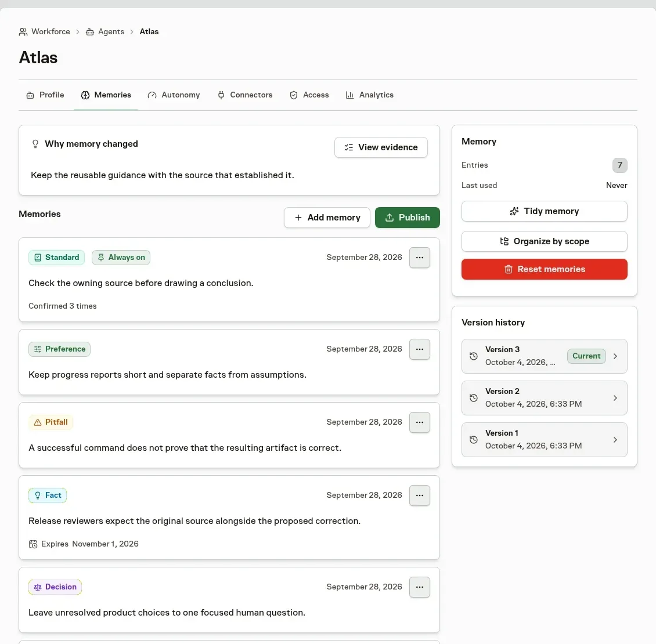Screen dimensions: 656x644
Task: Click 'Release reviewers expect' fact text
Action: tap(194, 521)
